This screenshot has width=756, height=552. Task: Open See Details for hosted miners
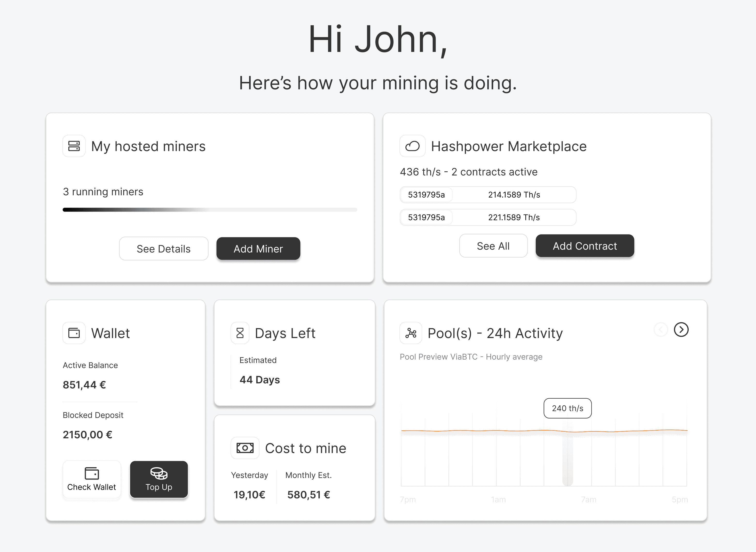pyautogui.click(x=163, y=249)
